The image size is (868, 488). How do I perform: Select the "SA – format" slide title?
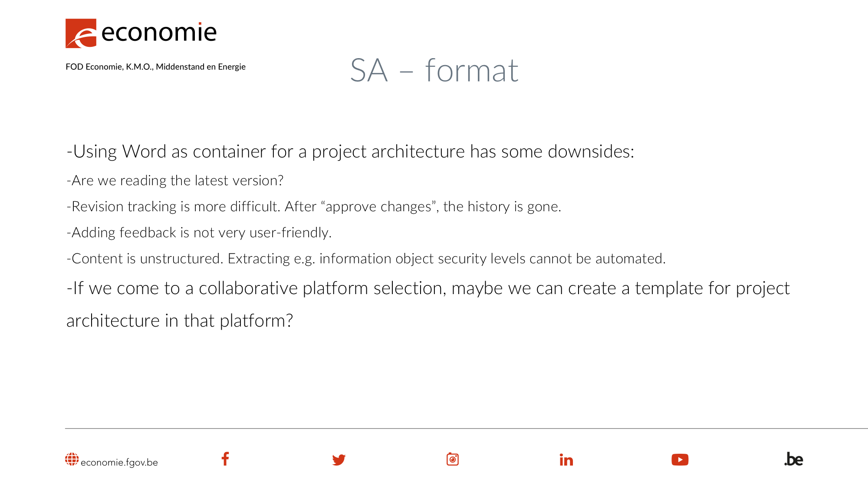coord(434,70)
